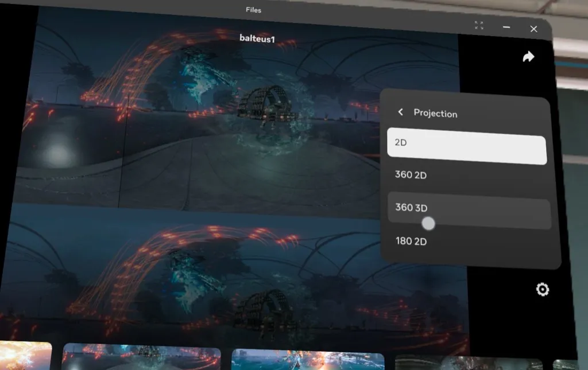Click the Files window title

click(x=253, y=10)
